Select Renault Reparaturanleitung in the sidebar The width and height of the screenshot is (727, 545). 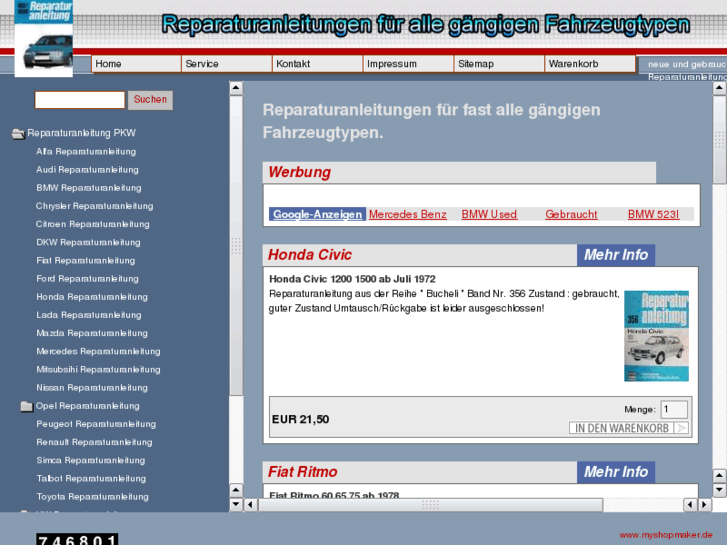(94, 442)
